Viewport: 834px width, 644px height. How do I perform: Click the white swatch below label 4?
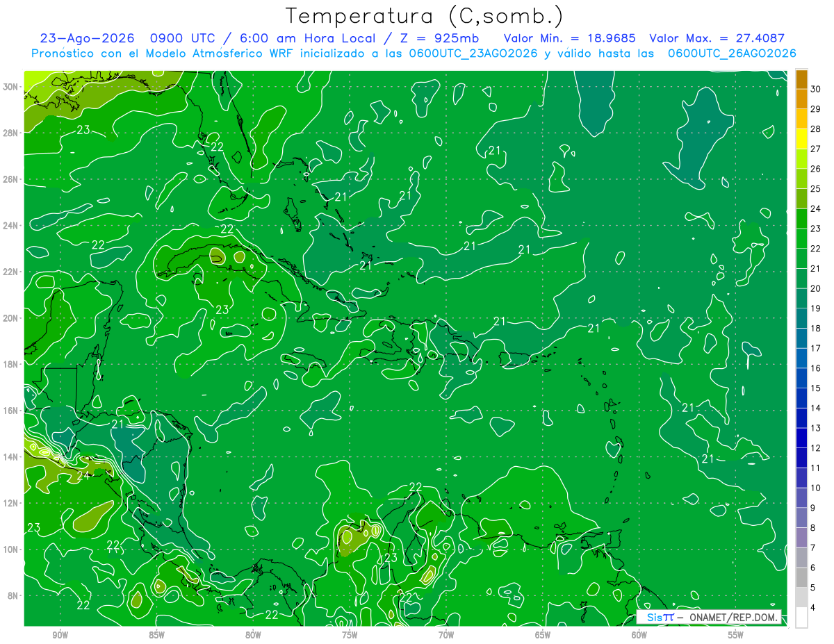[x=801, y=617]
